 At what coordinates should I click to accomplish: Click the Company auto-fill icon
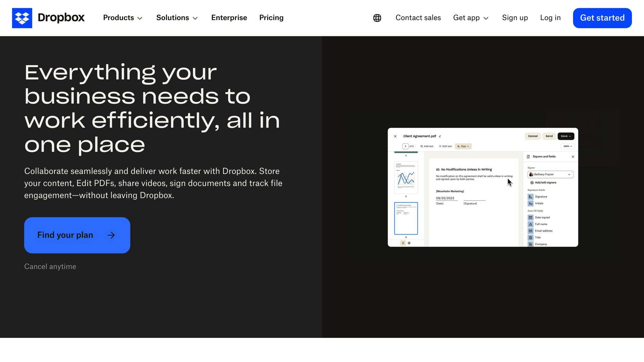coord(530,244)
